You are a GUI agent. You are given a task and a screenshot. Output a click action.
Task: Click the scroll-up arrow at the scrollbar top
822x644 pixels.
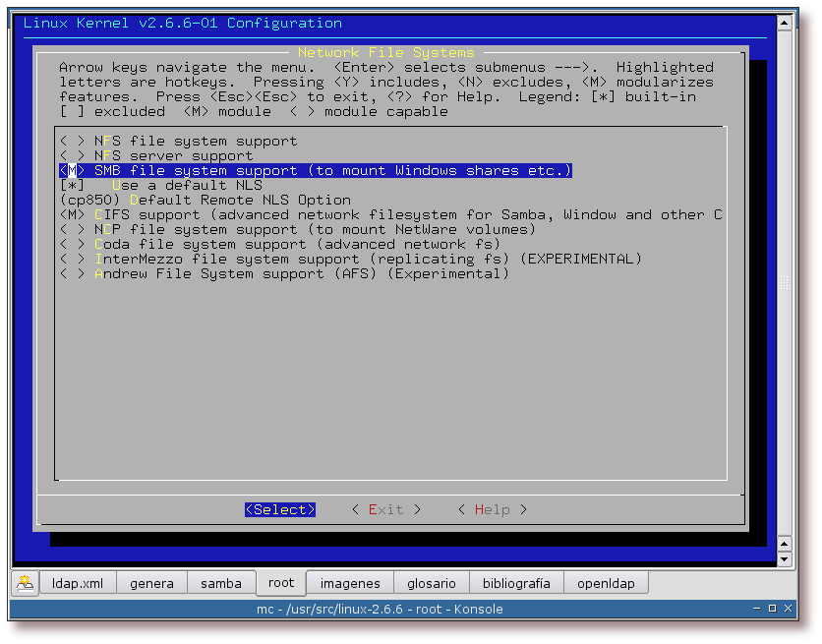784,22
